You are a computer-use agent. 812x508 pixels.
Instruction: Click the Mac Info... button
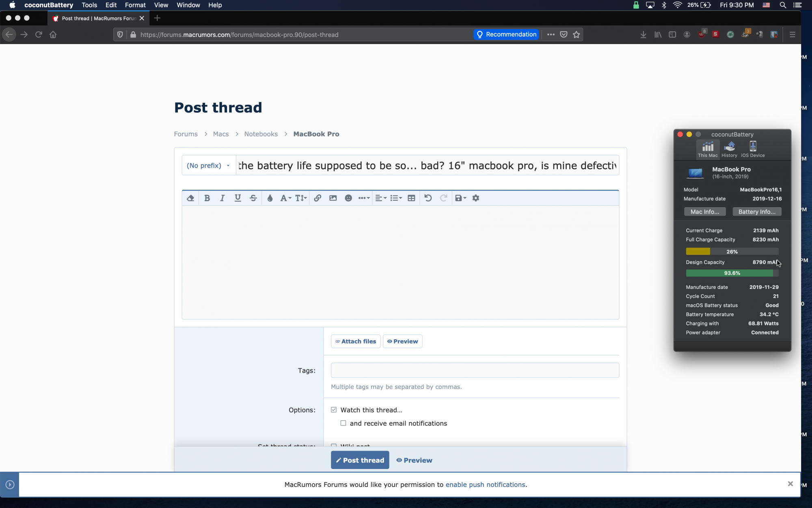point(705,212)
